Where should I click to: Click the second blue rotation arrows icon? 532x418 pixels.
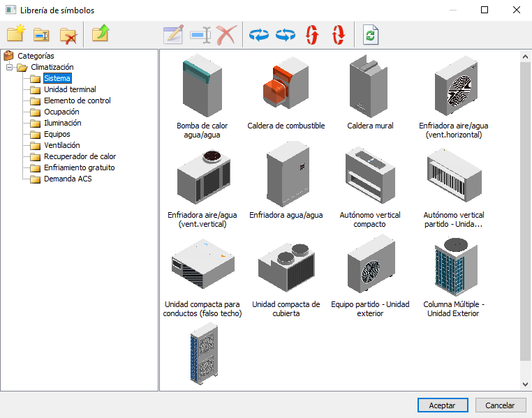tap(286, 35)
